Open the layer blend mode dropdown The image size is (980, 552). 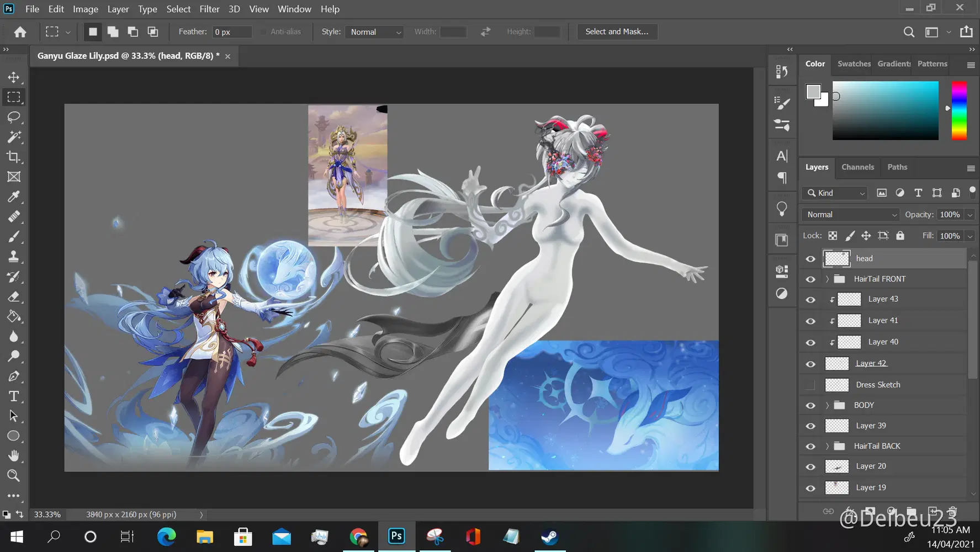851,215
